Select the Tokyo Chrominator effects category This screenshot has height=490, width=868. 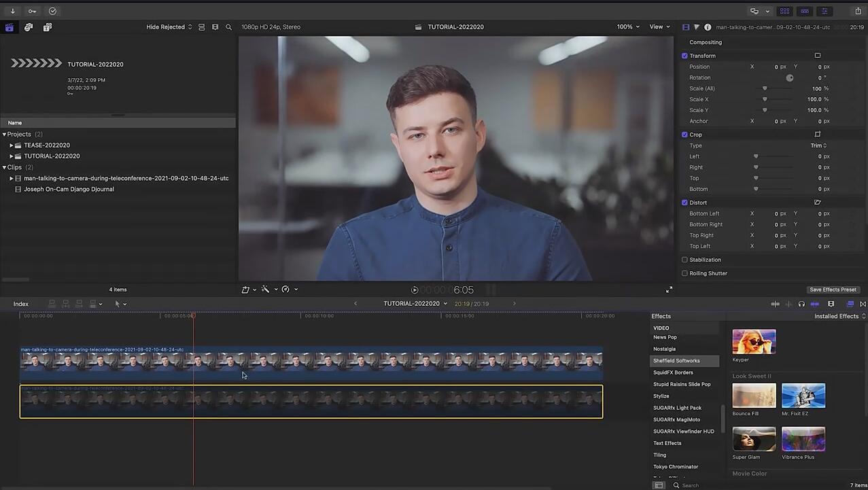(x=676, y=467)
